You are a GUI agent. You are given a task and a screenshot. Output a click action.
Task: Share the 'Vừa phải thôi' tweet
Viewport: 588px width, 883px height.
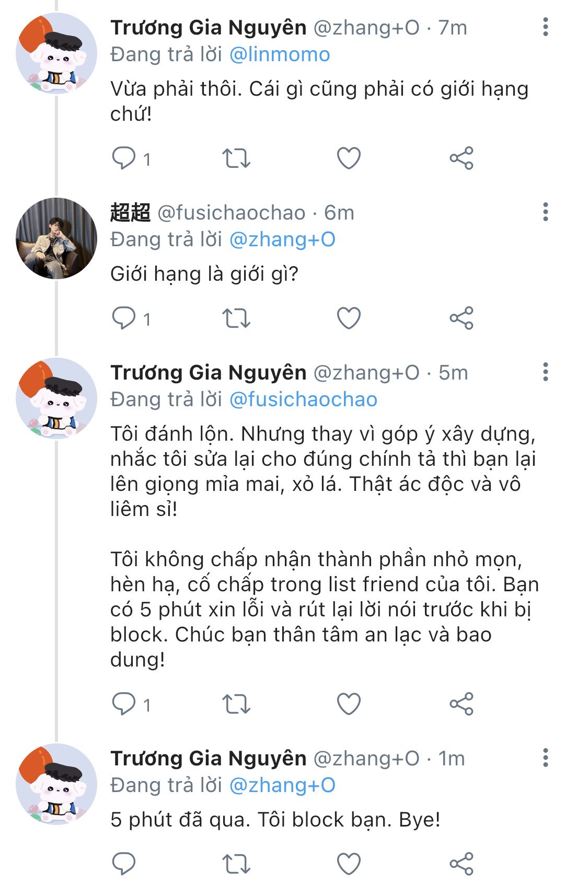point(461,158)
